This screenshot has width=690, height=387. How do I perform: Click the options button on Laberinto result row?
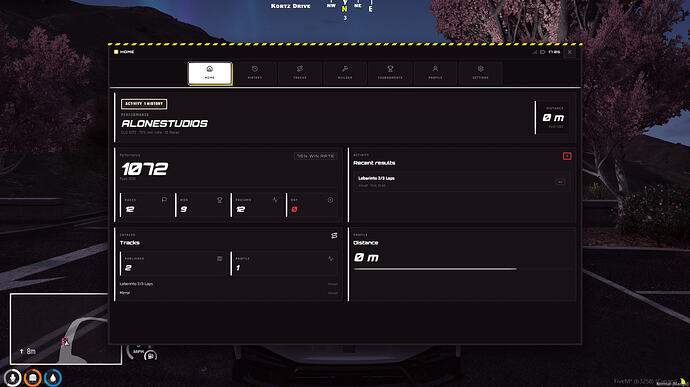click(x=560, y=182)
